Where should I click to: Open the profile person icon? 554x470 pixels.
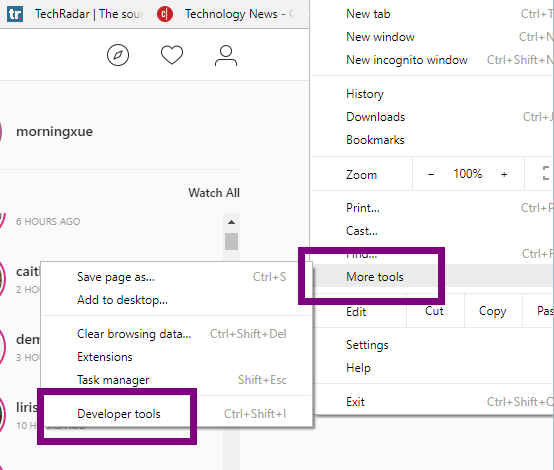[226, 55]
